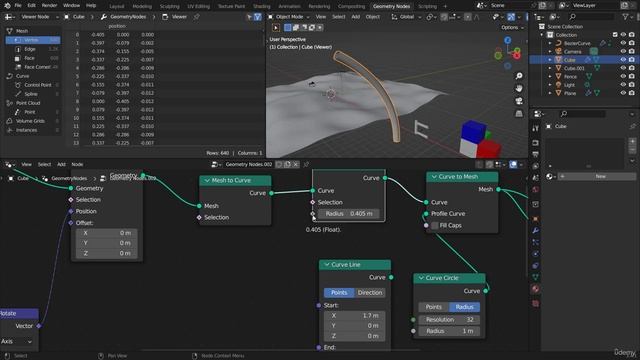Select Direction mode on Curve Line node
The image size is (640, 360).
(370, 293)
